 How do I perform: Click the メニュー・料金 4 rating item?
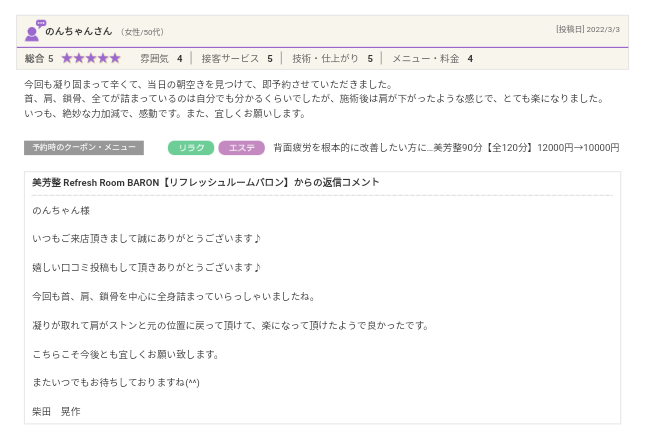click(432, 59)
